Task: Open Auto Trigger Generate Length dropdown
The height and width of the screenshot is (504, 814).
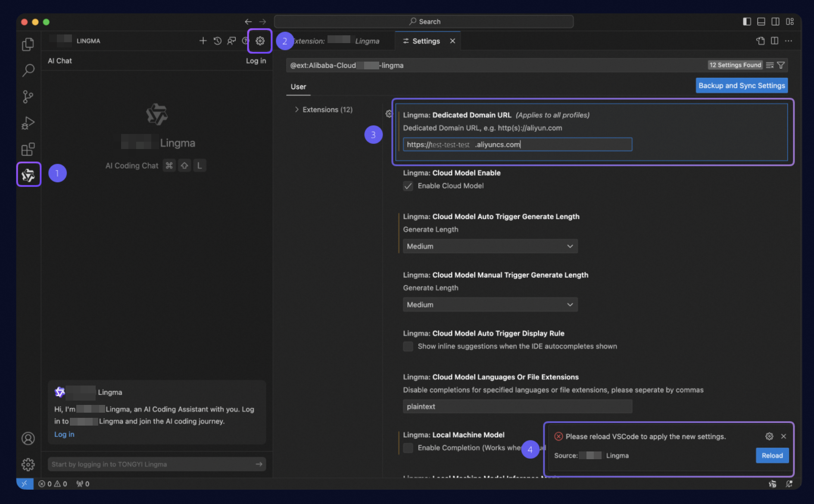Action: point(490,246)
